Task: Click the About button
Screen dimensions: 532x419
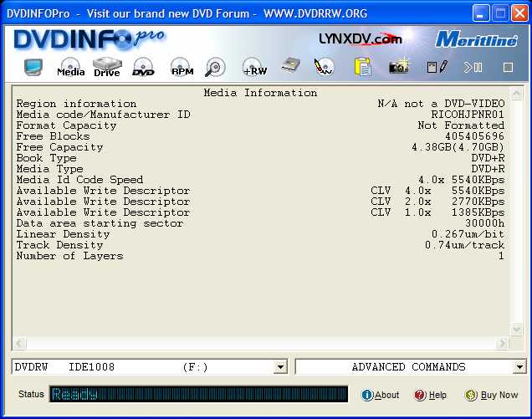Action: (x=381, y=395)
